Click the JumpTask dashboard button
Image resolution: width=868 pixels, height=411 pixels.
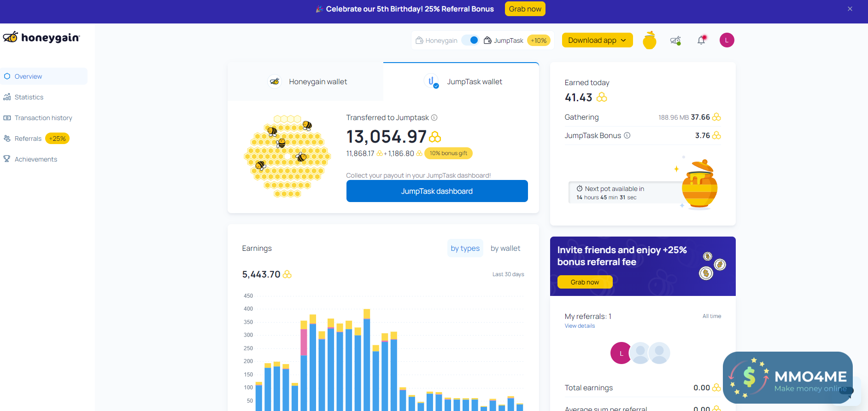coord(437,191)
